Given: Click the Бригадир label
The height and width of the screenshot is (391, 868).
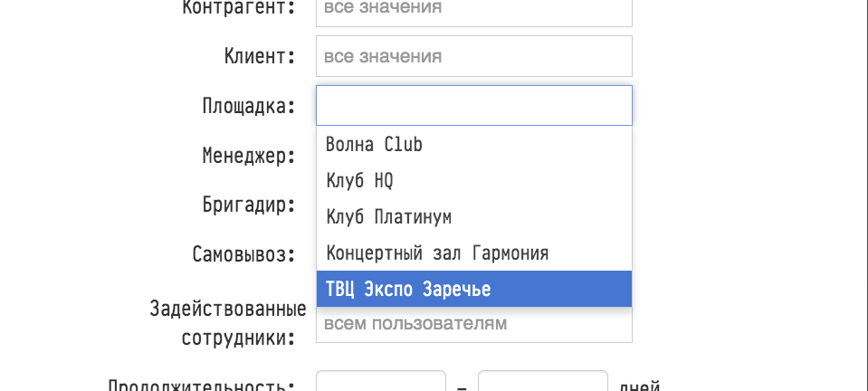Looking at the screenshot, I should [249, 205].
